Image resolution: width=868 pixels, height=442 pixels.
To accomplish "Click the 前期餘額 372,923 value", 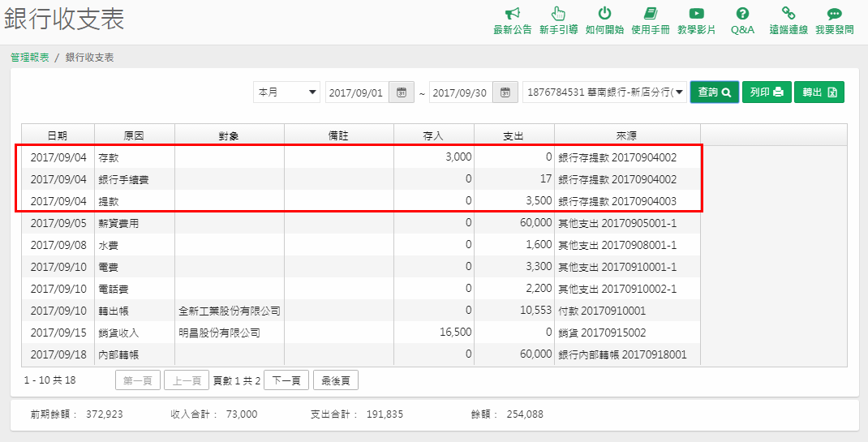I will click(105, 414).
